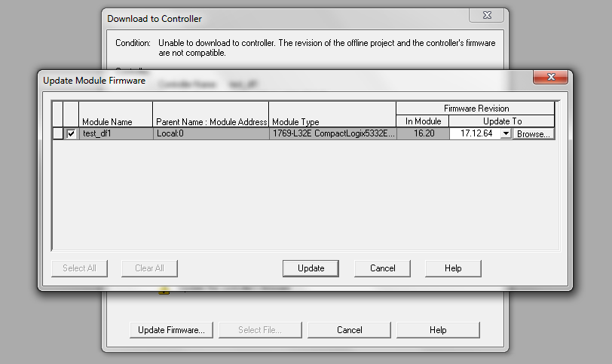Click the Update button
Image resolution: width=612 pixels, height=364 pixels.
[311, 268]
